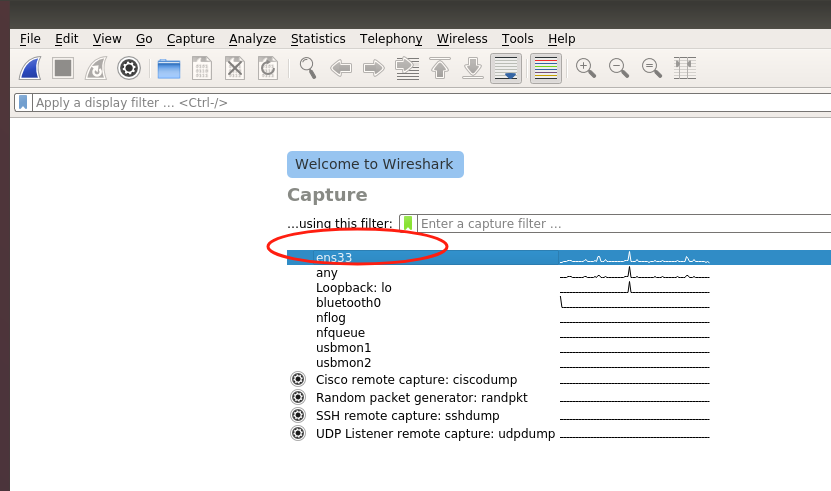
Task: Click Welcome to Wireshark banner
Action: 375,164
